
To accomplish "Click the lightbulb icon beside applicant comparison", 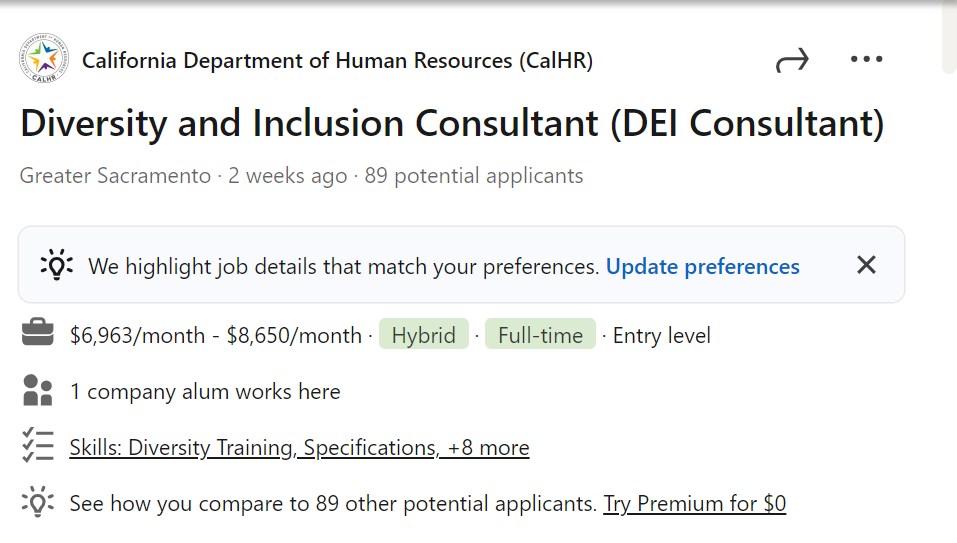I will pos(38,502).
